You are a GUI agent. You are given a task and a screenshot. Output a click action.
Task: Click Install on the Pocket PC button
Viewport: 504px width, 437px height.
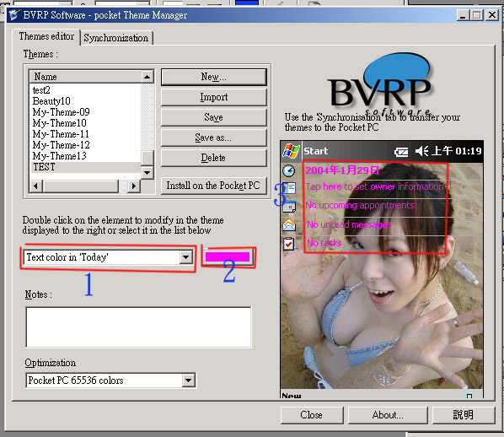pyautogui.click(x=214, y=186)
